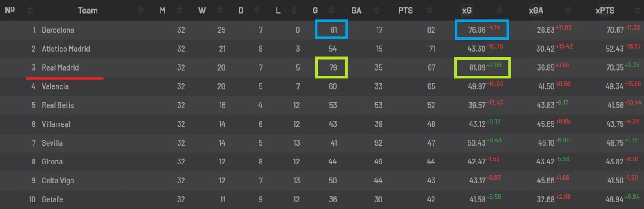The height and width of the screenshot is (209, 644).
Task: Click sort arrows beside xGA header
Action: tap(569, 10)
